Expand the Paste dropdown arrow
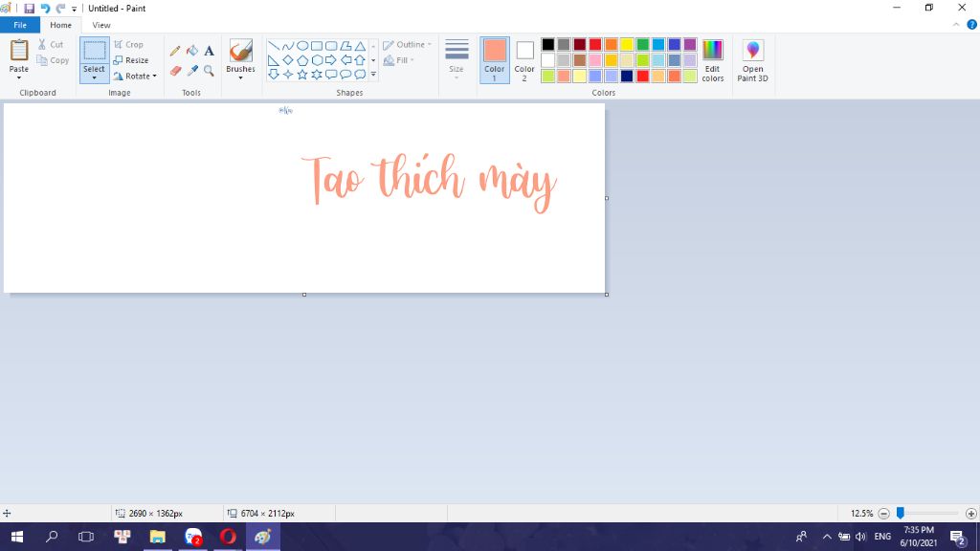 click(19, 78)
